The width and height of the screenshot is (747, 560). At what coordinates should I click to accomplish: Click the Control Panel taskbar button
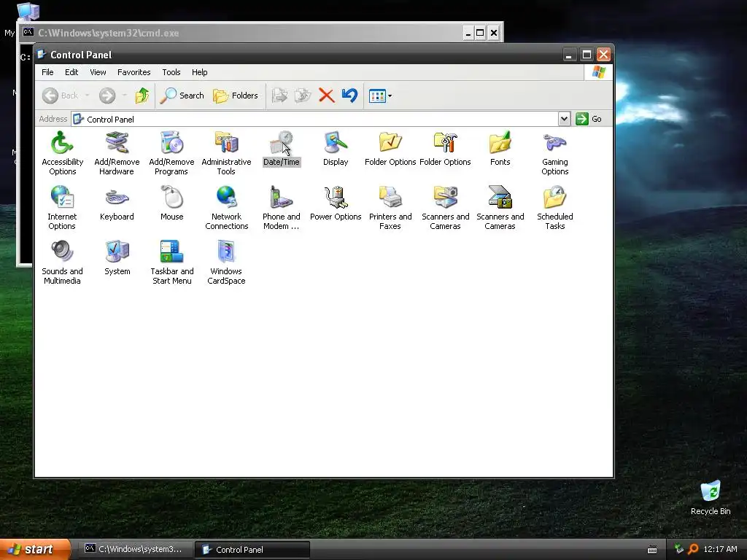pos(252,550)
